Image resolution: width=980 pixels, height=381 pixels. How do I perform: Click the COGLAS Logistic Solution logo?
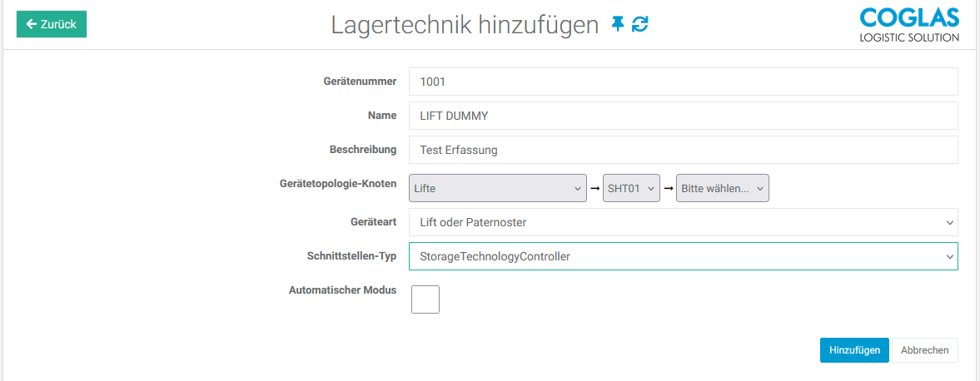tap(908, 25)
